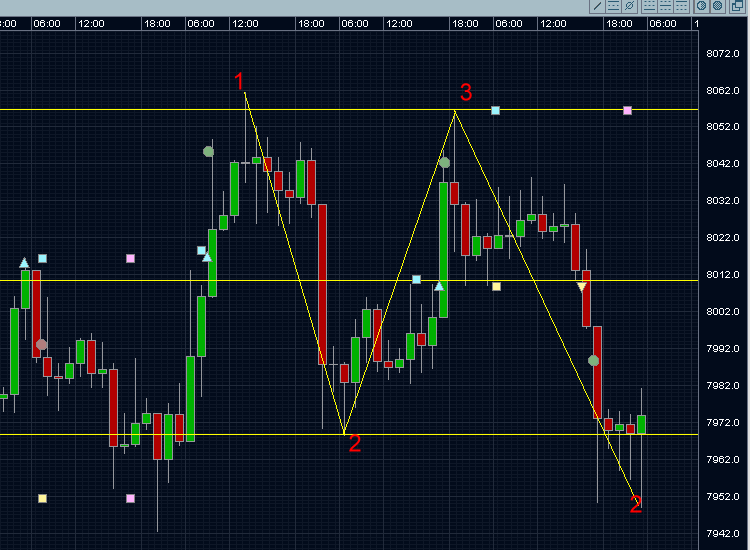The width and height of the screenshot is (750, 550).
Task: Select the lowest green circle marker on the chart
Action: [594, 361]
